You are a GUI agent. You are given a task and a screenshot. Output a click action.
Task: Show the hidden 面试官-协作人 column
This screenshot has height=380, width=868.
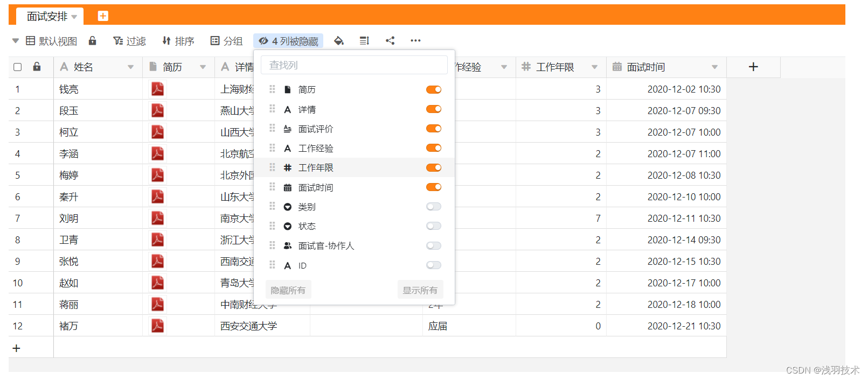[434, 246]
